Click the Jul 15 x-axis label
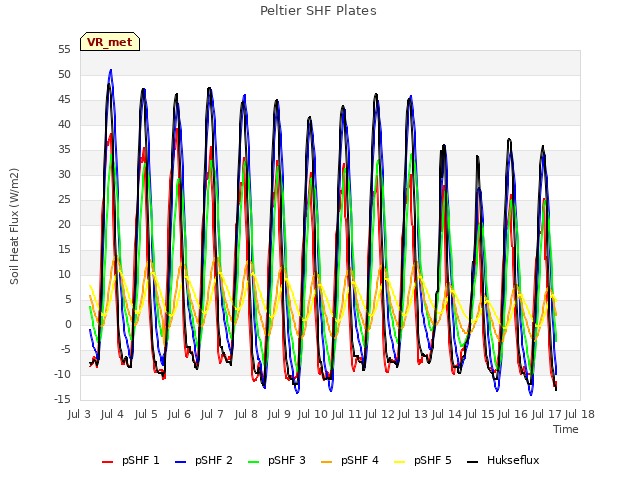Viewport: 640px width, 480px height. [x=480, y=414]
